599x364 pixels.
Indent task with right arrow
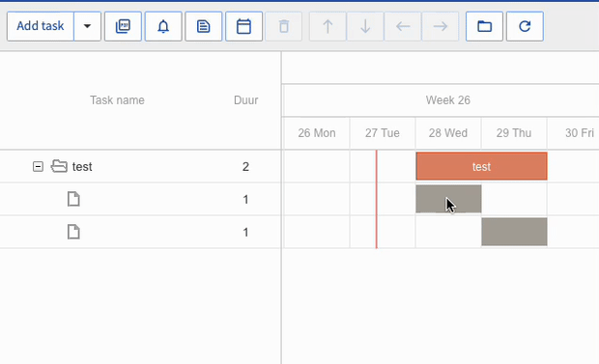click(441, 26)
